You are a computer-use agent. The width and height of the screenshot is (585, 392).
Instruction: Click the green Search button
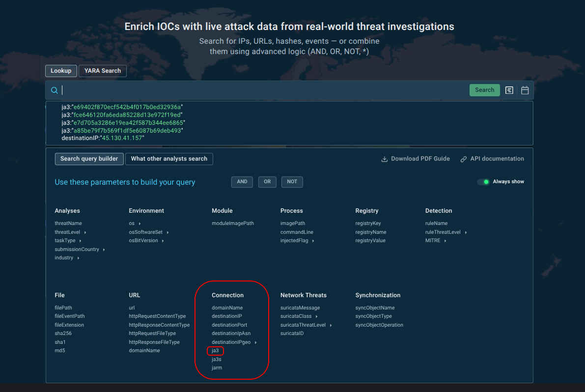click(x=484, y=90)
